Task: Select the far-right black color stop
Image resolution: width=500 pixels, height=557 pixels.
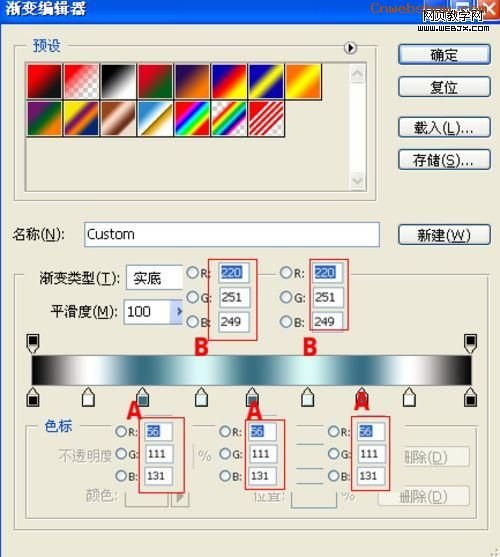Action: click(x=471, y=397)
